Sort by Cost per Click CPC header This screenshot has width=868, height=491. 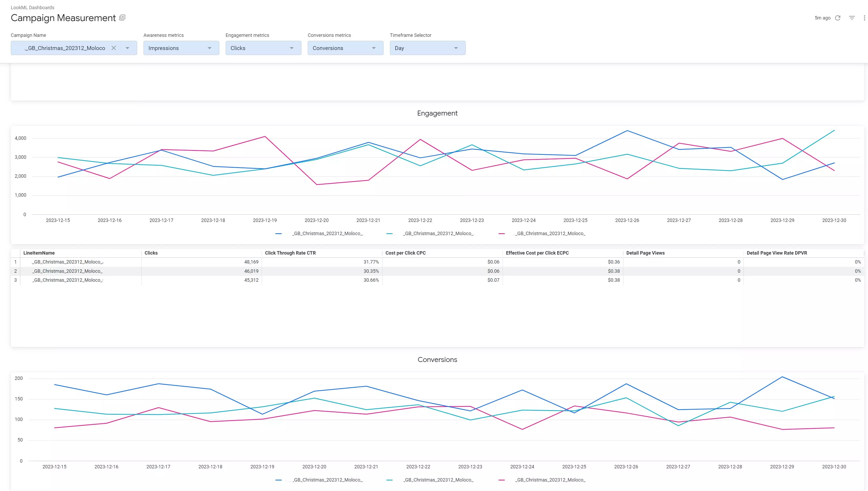405,253
